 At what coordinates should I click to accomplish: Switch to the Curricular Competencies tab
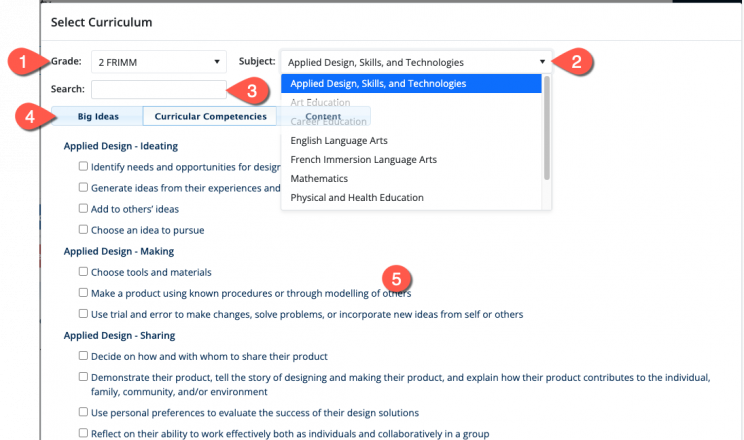click(210, 116)
